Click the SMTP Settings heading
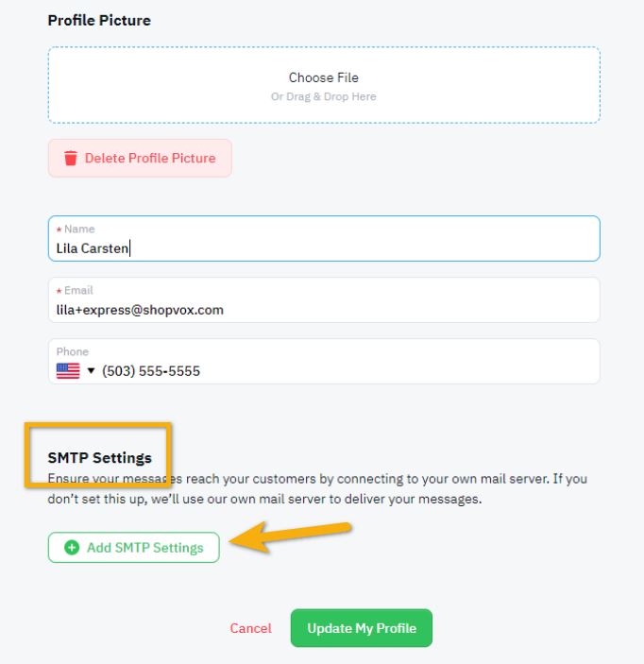This screenshot has height=664, width=644. [x=99, y=458]
